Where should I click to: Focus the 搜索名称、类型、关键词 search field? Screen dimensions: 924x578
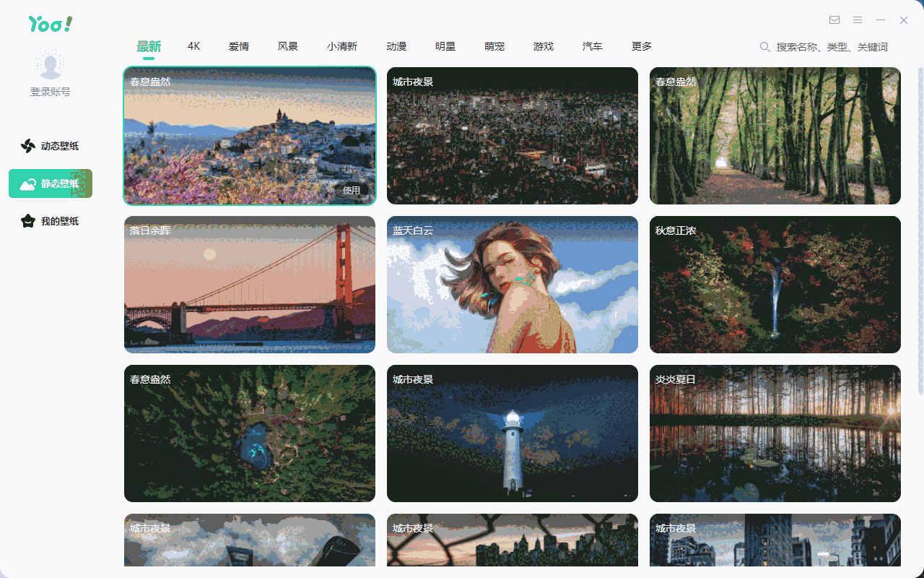pyautogui.click(x=832, y=47)
